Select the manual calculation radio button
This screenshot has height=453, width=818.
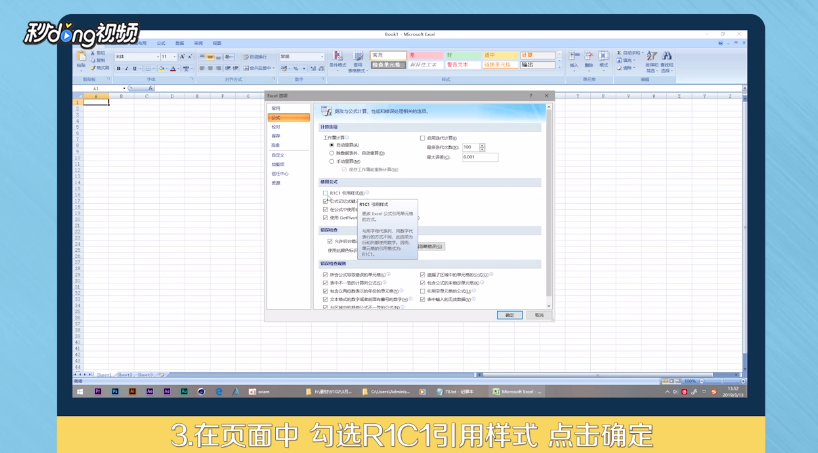click(x=331, y=162)
